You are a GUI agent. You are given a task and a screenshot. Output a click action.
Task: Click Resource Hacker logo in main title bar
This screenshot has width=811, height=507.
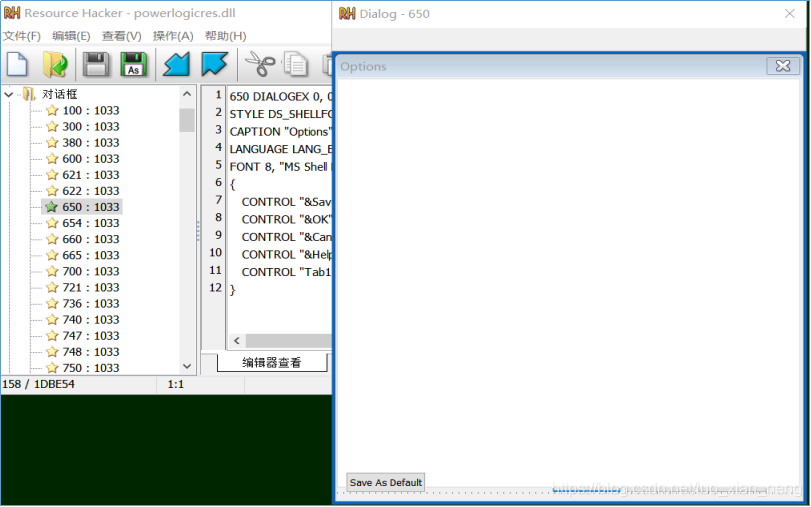pos(12,13)
